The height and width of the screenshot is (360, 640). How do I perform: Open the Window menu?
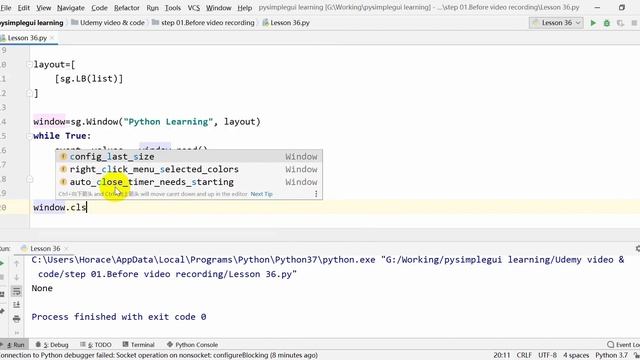(218, 8)
